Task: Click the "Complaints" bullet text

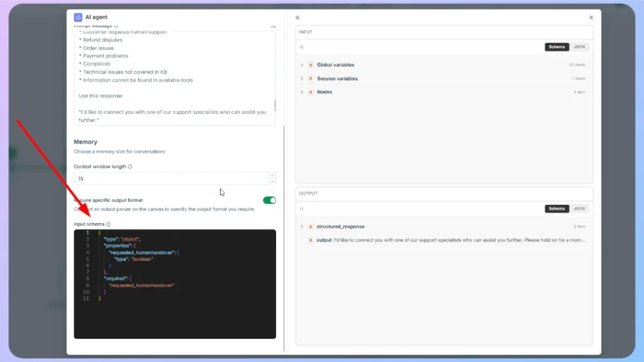Action: pos(97,63)
